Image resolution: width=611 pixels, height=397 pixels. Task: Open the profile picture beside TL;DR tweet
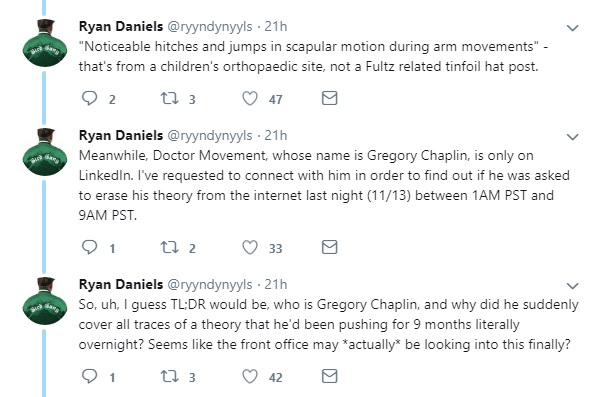[44, 301]
